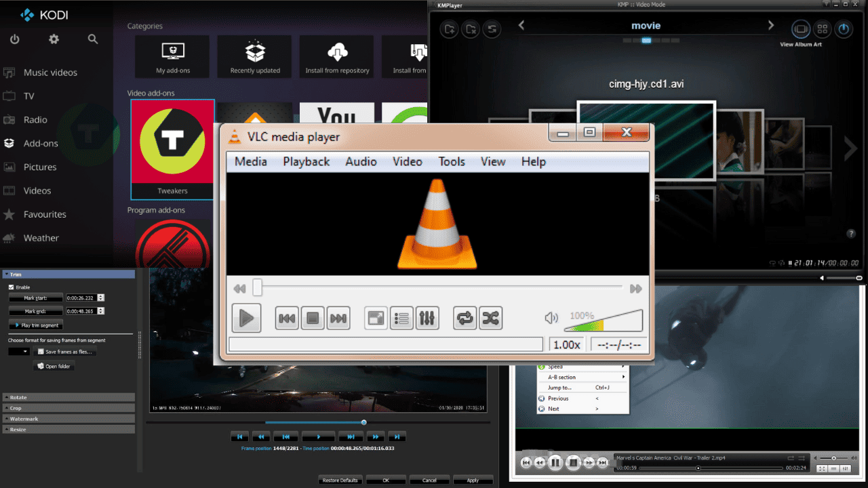The image size is (868, 488).
Task: Toggle VLC shuffle (random) icon
Action: [x=490, y=318]
